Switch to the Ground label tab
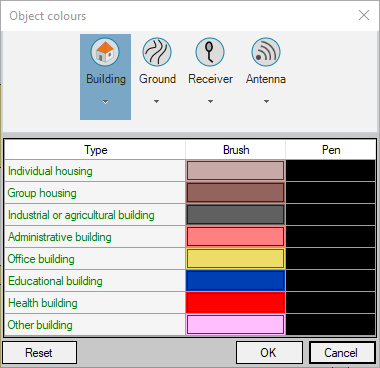Viewport: 380px width, 368px height. (157, 79)
